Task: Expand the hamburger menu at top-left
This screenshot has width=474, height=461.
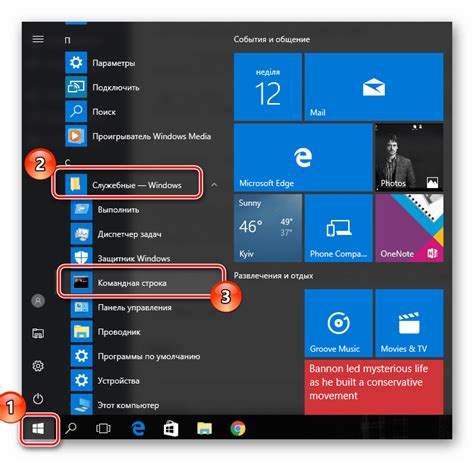Action: (38, 39)
